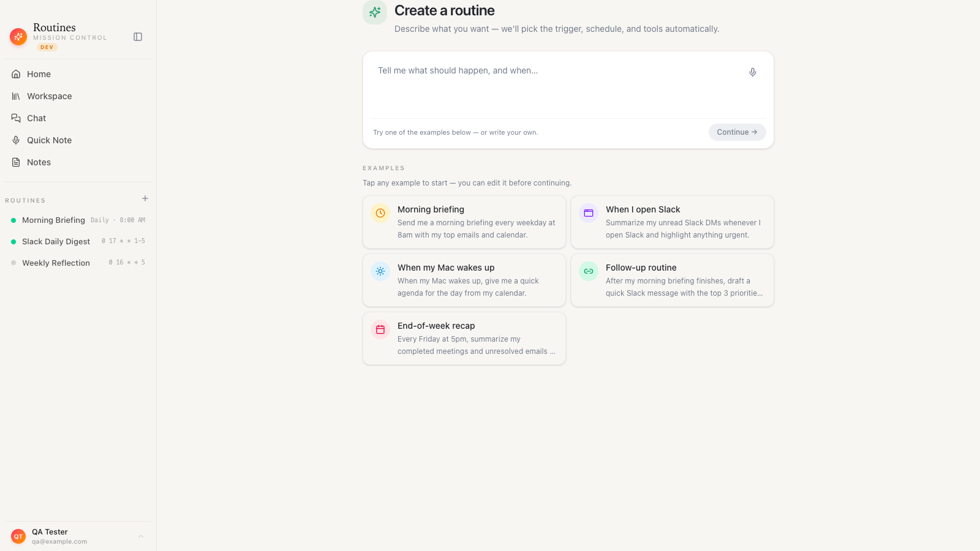Click the Create a routine heading
Viewport: 980px width, 551px height.
pos(445,10)
